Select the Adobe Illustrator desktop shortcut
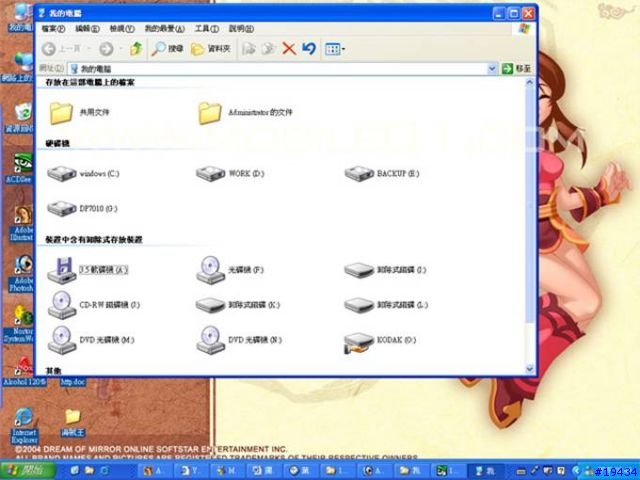The image size is (640, 480). [x=22, y=223]
